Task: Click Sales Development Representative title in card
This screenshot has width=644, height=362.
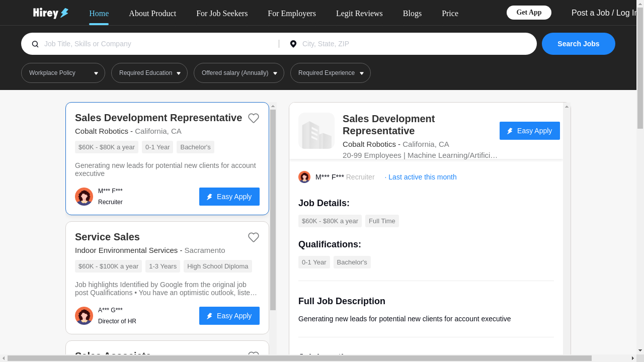Action: pos(158,118)
